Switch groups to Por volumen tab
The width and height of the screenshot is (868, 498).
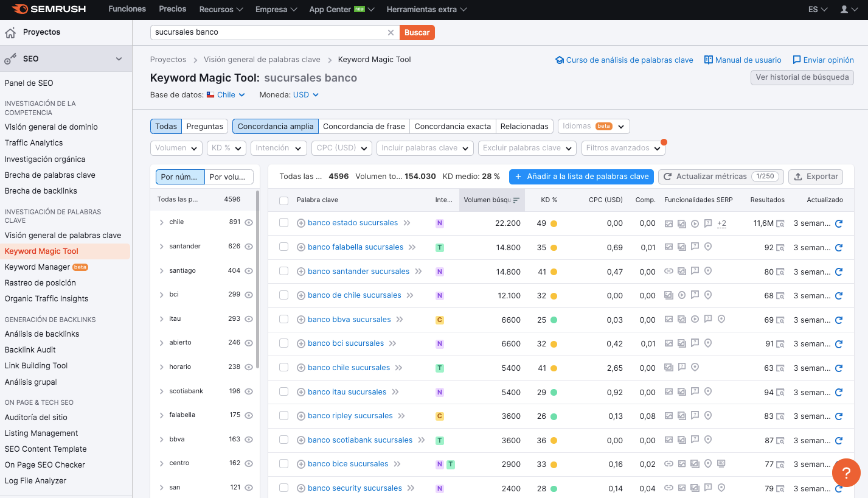pos(229,177)
